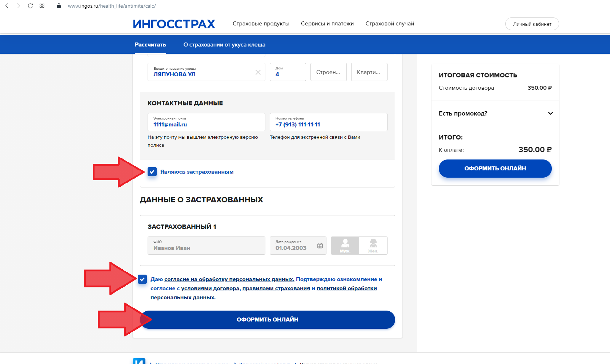
Task: Select male gender Муж. icon
Action: tap(345, 246)
